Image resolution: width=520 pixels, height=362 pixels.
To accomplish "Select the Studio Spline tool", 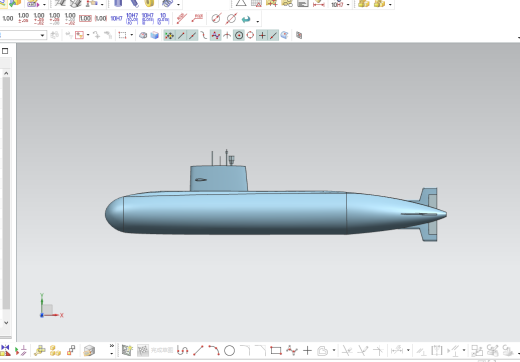I will pyautogui.click(x=292, y=351).
